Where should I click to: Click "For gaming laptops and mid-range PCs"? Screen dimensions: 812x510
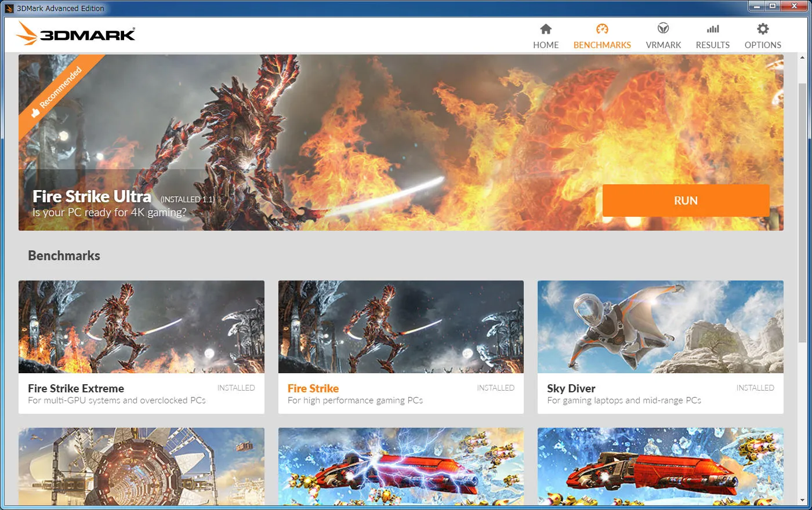click(x=624, y=400)
